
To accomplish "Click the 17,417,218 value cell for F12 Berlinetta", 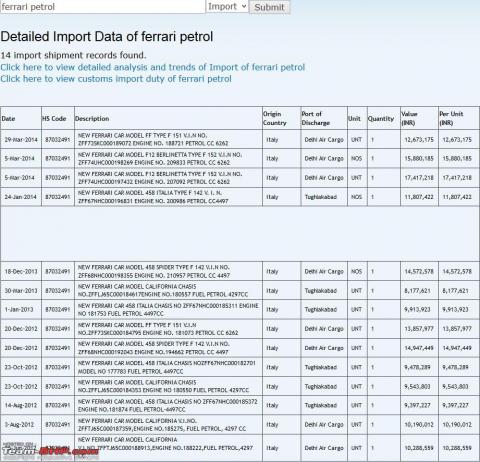I will pos(419,178).
